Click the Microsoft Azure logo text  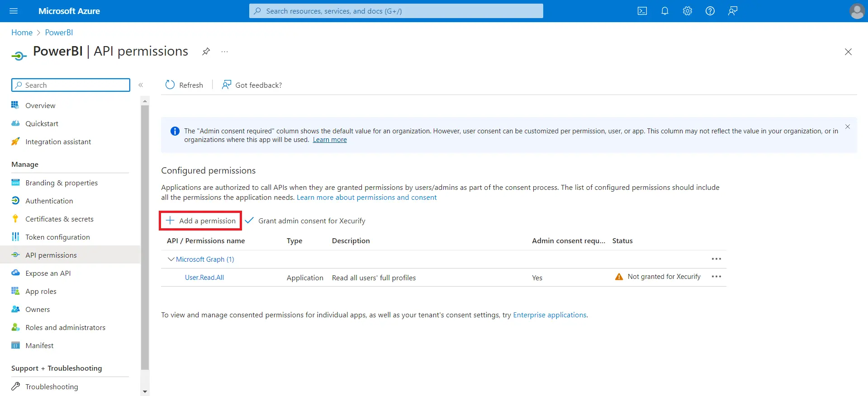(69, 11)
